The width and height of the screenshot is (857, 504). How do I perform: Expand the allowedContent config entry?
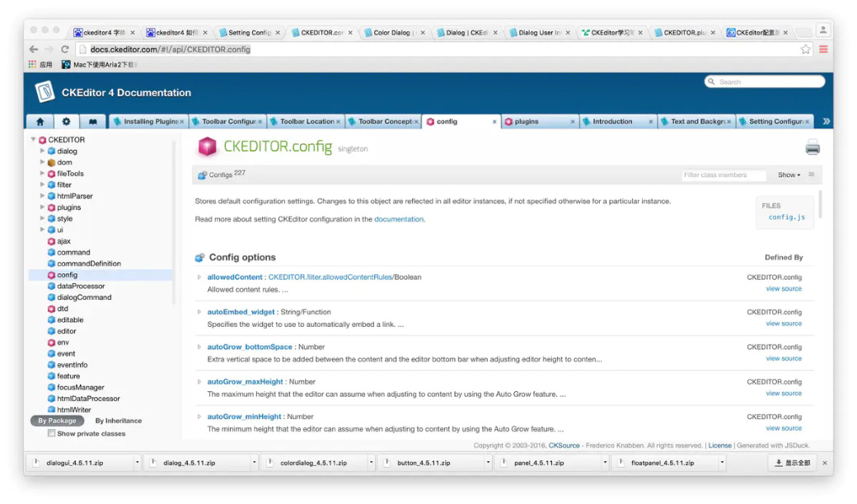pos(199,278)
